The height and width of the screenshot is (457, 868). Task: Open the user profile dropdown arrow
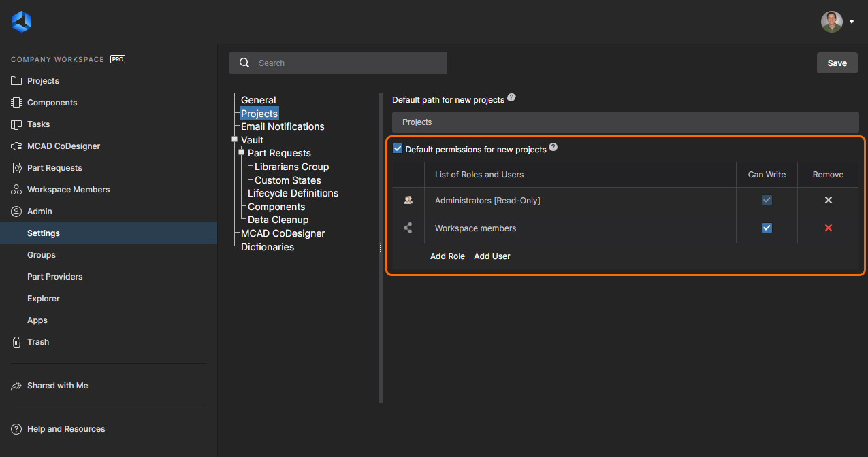click(x=851, y=22)
